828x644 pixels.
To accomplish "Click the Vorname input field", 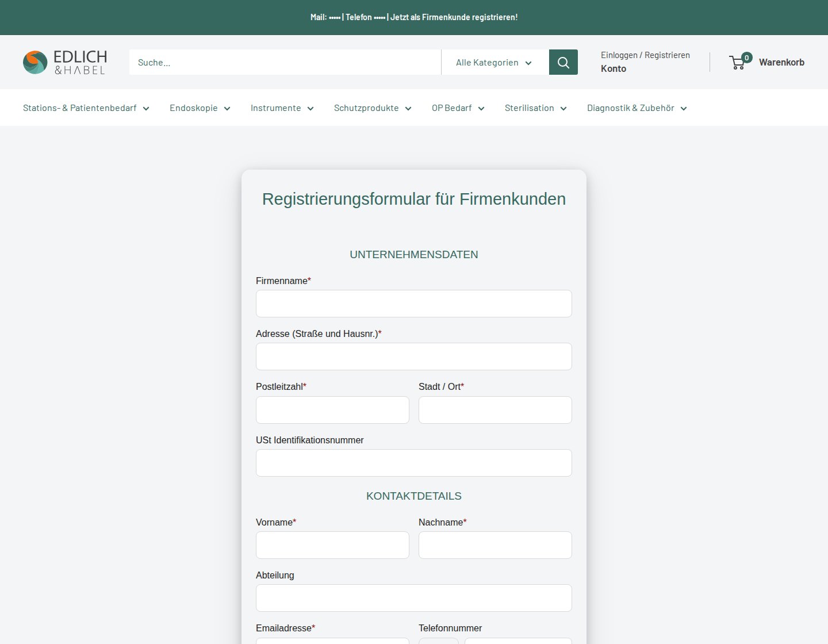I will coord(332,545).
